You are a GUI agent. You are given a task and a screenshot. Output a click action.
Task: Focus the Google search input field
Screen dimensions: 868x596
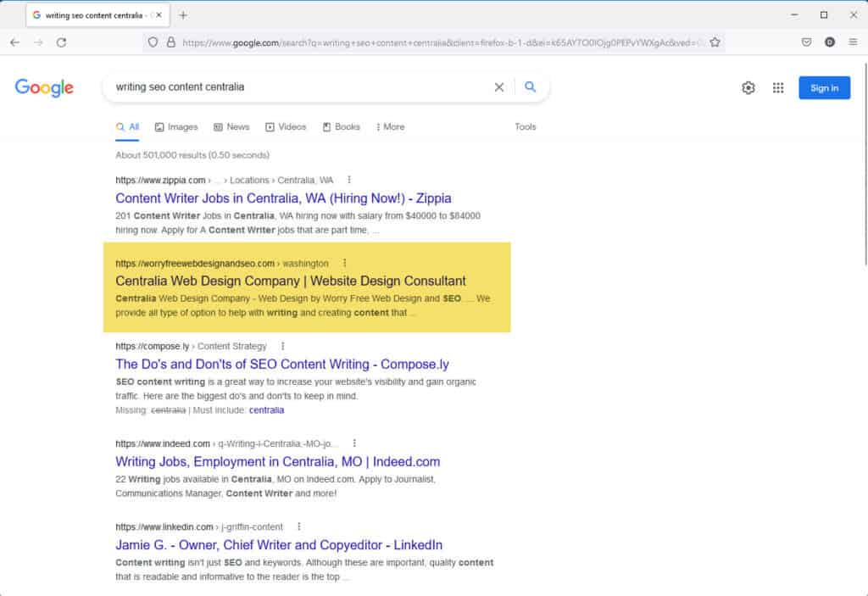click(299, 87)
